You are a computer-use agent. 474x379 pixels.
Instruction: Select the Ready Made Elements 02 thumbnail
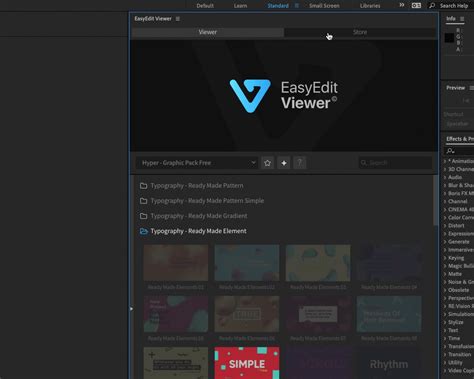pyautogui.click(x=247, y=263)
